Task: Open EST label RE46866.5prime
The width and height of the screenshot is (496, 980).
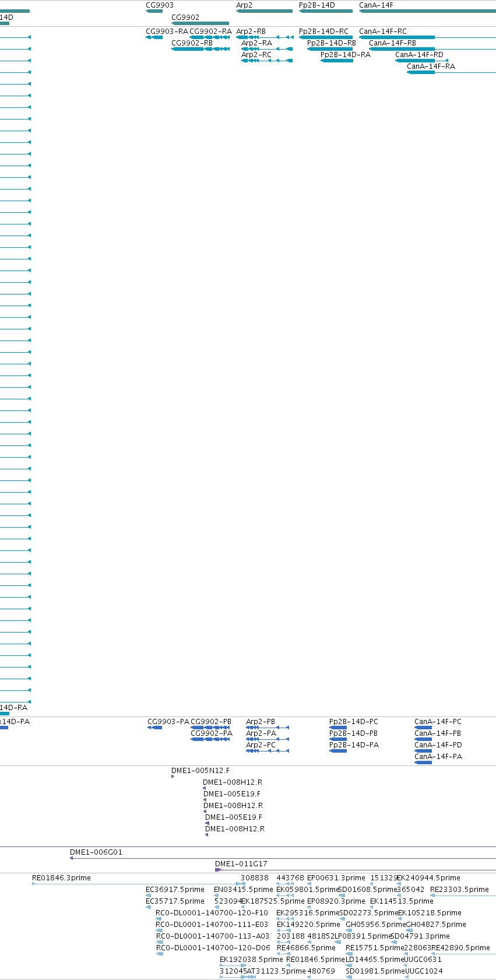Action: (306, 948)
